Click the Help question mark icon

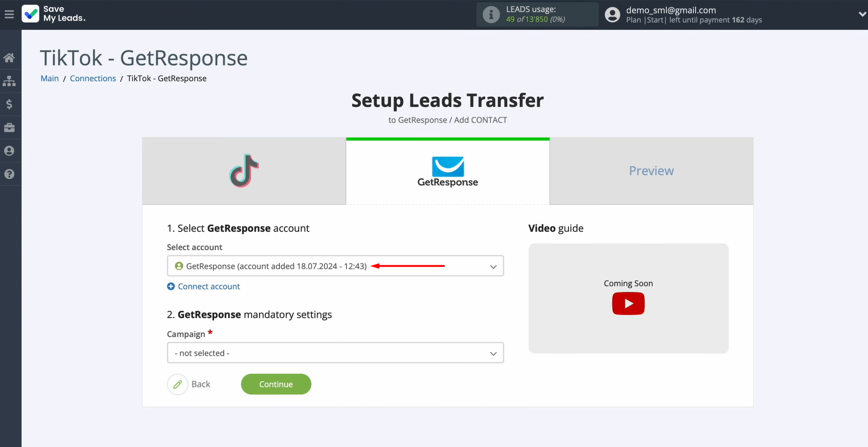coord(10,174)
